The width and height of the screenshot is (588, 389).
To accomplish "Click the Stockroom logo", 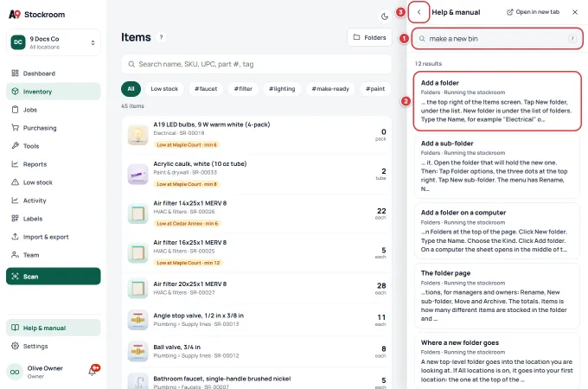I will click(x=36, y=15).
